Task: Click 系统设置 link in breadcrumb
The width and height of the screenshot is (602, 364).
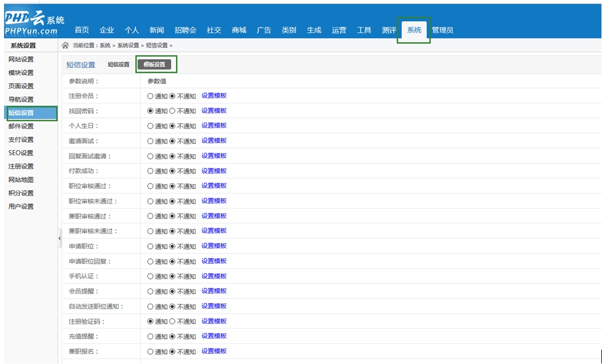Action: pos(128,45)
